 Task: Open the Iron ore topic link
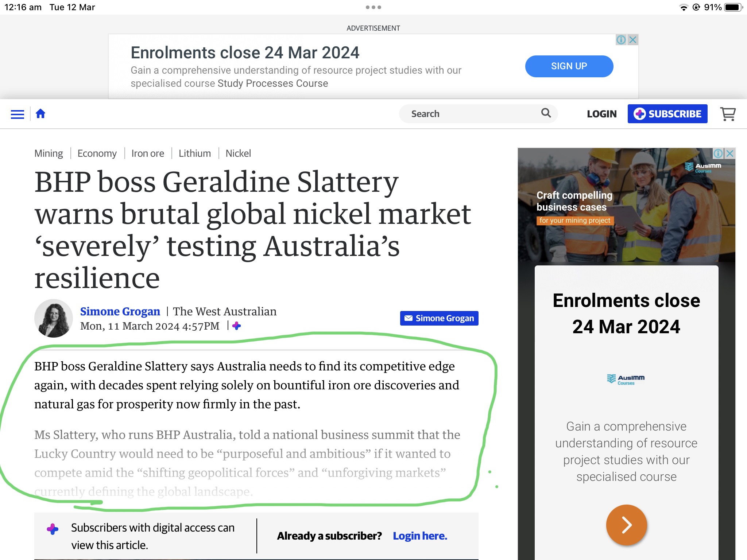148,153
